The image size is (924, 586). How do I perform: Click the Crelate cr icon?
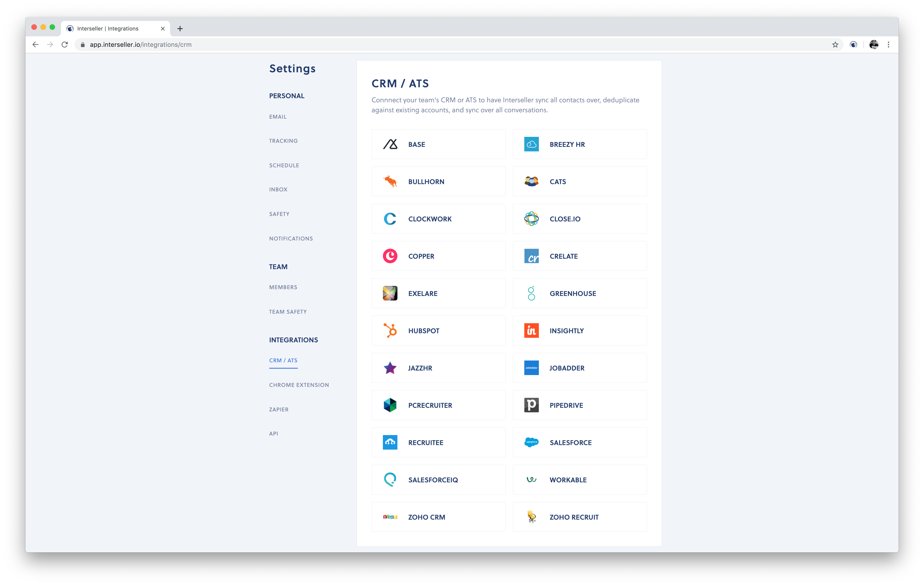tap(531, 256)
